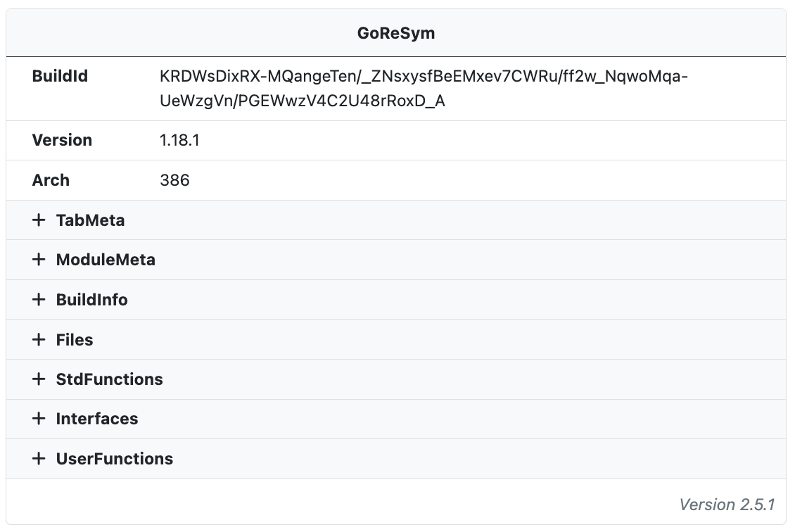The image size is (795, 532).
Task: Click the plus icon next to StdFunctions
Action: [39, 379]
